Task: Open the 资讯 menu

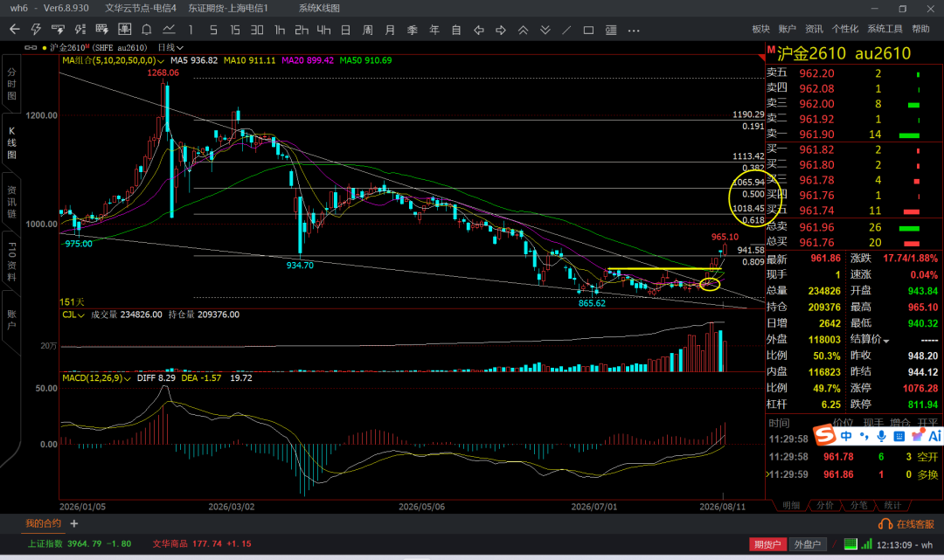Action: tap(814, 29)
